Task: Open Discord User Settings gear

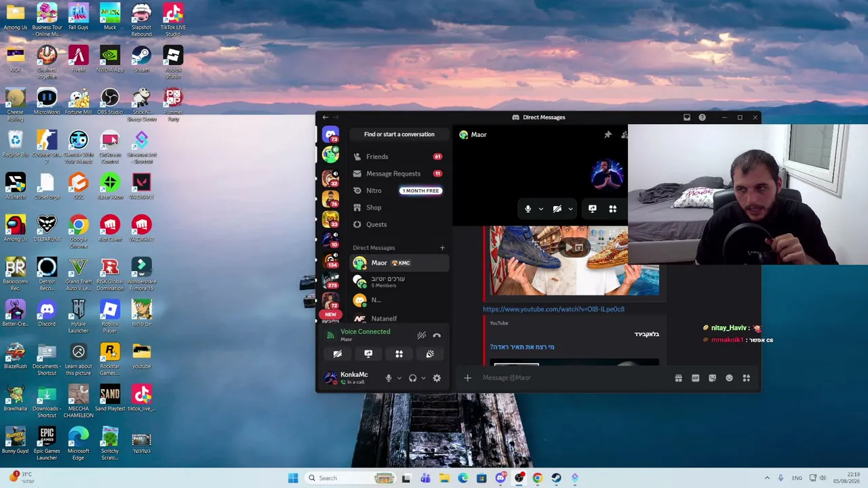Action: 437,378
